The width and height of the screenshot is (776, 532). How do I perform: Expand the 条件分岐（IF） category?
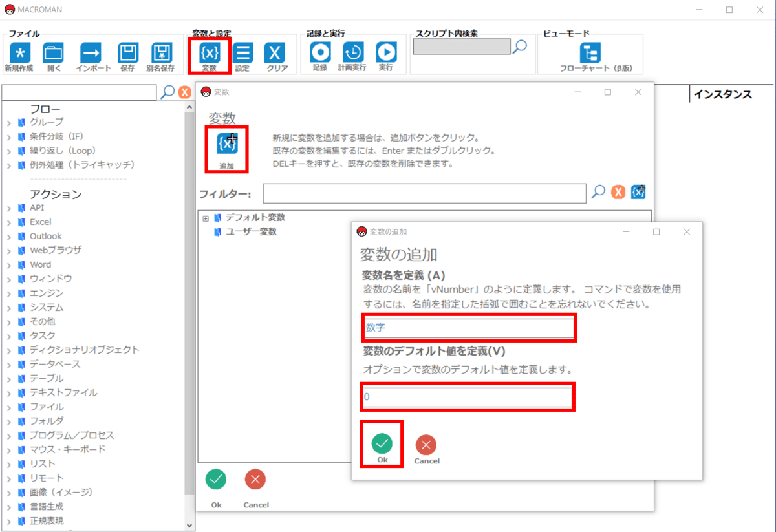(9, 136)
